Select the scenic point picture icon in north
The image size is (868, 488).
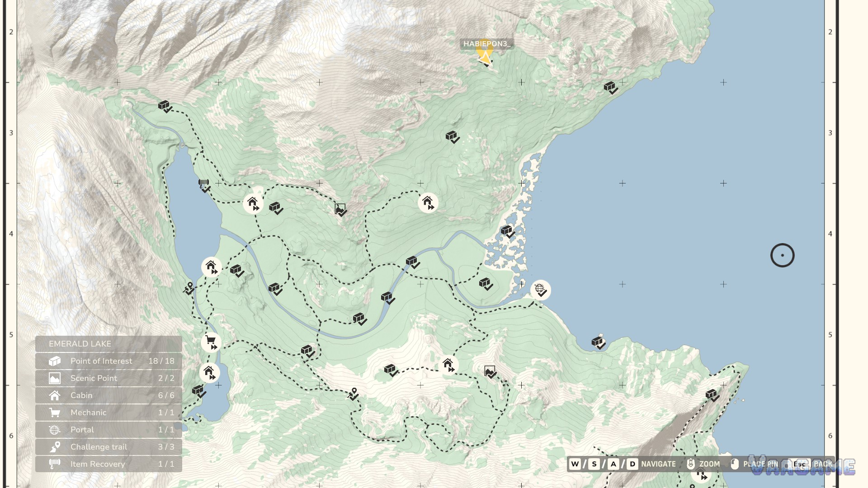click(340, 209)
